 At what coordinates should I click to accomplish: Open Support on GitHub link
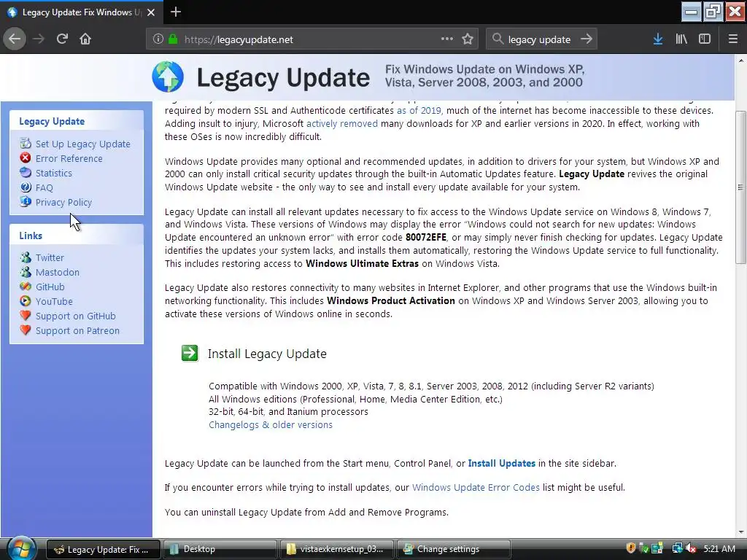76,316
